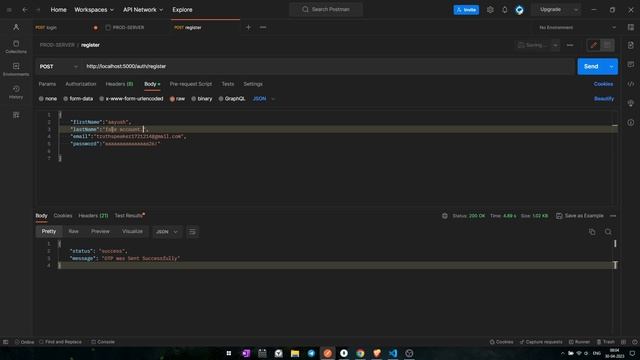Click the Search Postman box
The width and height of the screenshot is (640, 360).
326,9
